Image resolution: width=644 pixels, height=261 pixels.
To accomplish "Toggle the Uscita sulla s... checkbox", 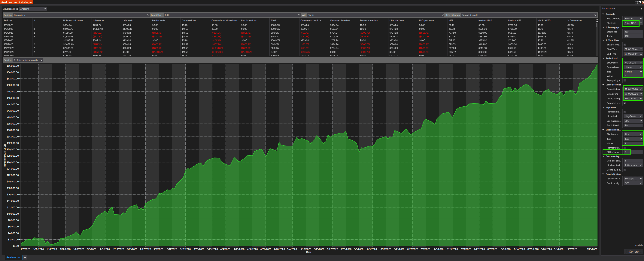I will pos(624,170).
